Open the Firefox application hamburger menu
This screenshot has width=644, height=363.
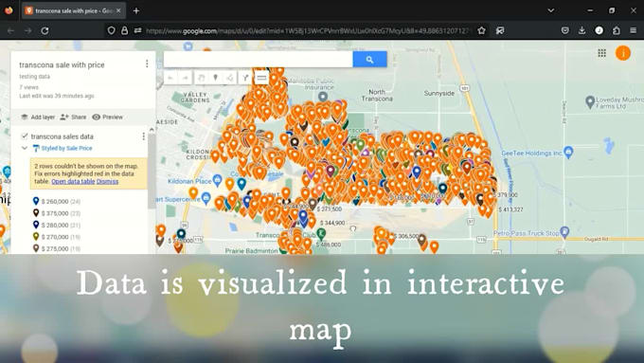(633, 30)
